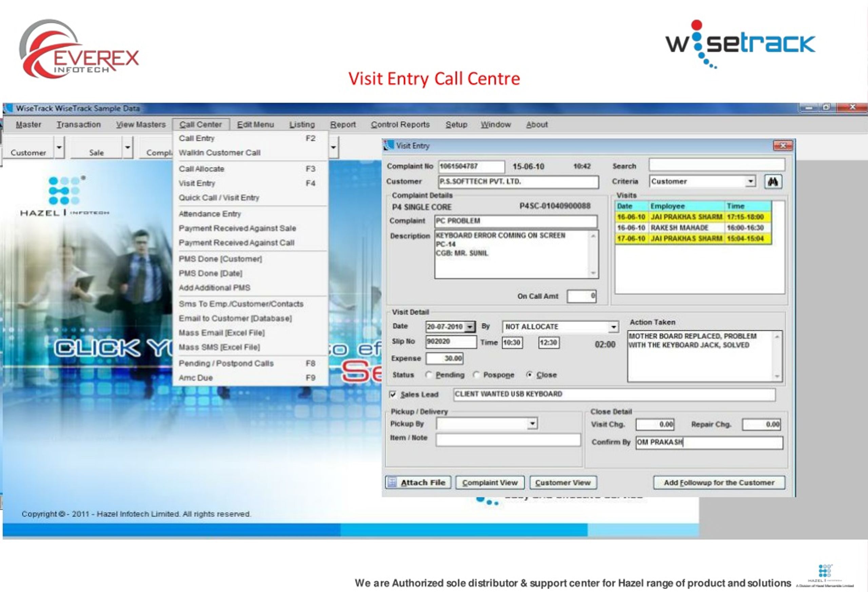Viewport: 868px width, 592px height.
Task: Click the Visit Chg. field
Action: 655,424
